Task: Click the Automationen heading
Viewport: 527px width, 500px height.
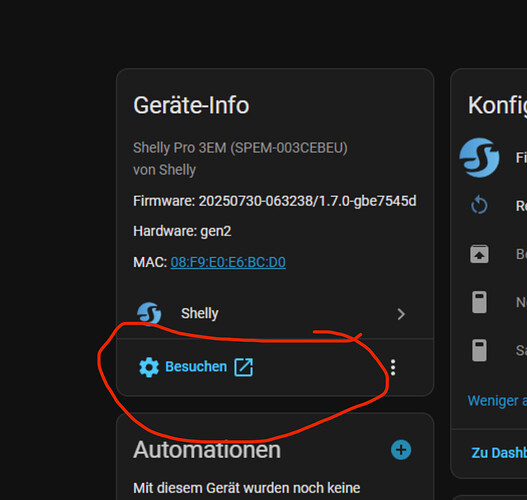Action: [207, 450]
